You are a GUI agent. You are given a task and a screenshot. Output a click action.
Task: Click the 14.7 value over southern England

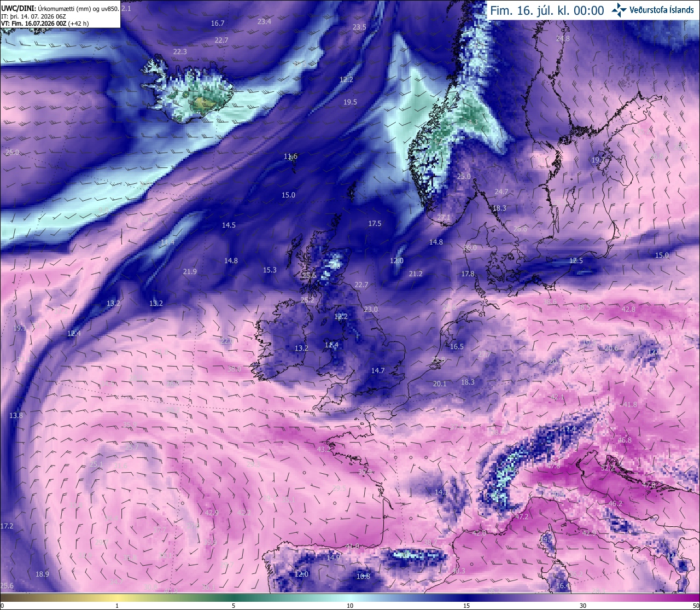[378, 370]
